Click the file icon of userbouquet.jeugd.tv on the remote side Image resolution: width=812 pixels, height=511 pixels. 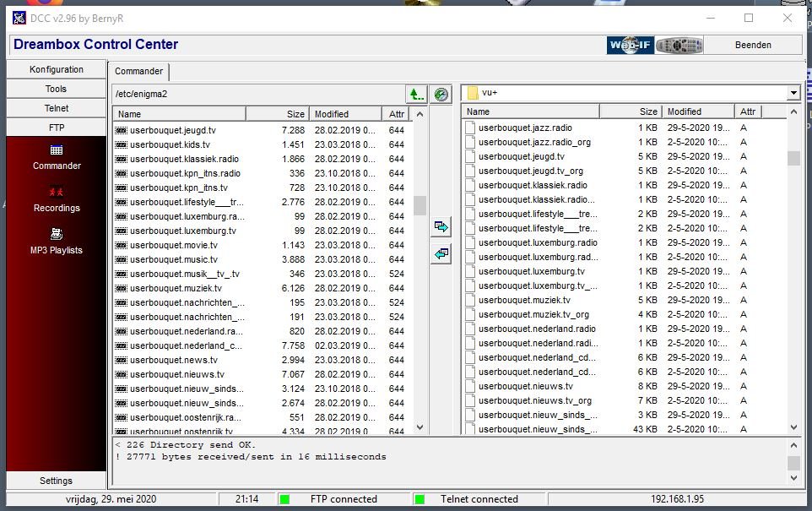122,131
